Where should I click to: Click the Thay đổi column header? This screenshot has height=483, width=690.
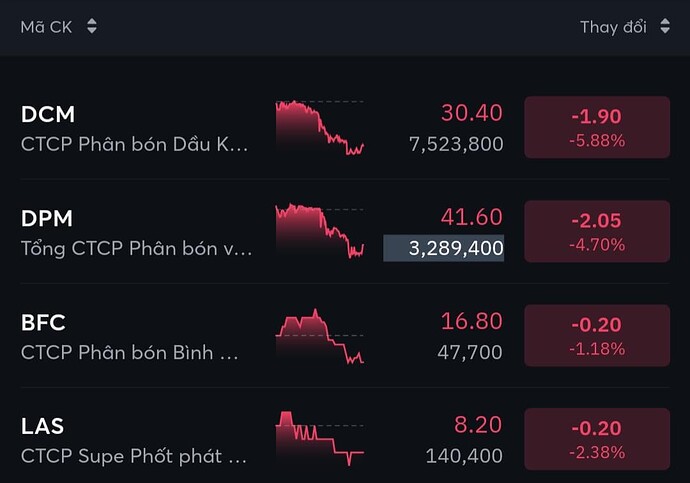613,27
